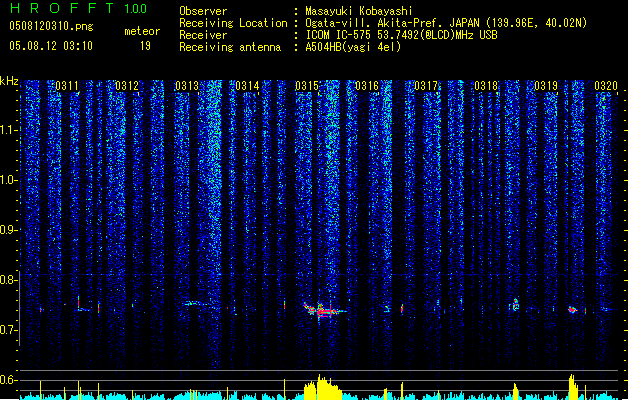This screenshot has height=400, width=629.
Task: Click the meteor echo blob near 0319
Action: pos(573,309)
